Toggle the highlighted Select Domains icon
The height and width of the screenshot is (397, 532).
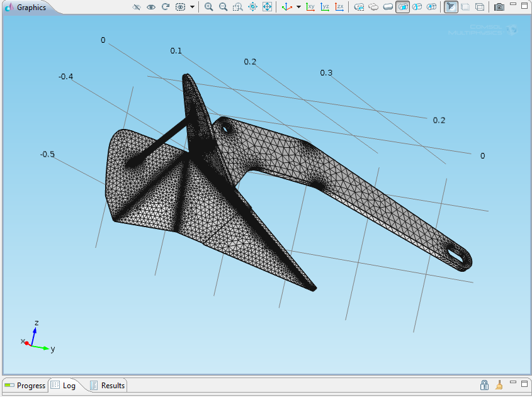tap(403, 7)
